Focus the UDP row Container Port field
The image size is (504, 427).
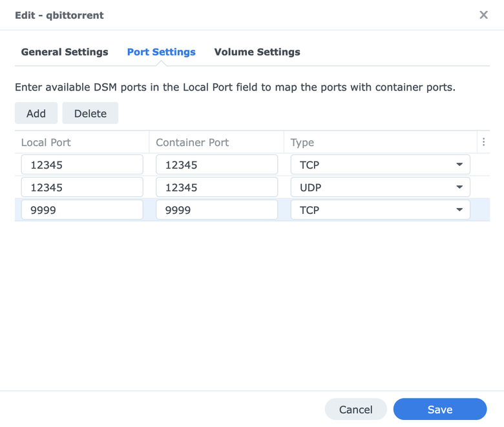(x=216, y=187)
